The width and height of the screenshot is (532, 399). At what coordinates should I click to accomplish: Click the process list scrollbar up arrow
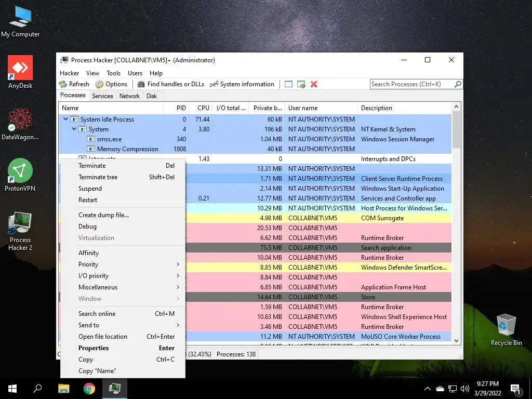(x=456, y=107)
